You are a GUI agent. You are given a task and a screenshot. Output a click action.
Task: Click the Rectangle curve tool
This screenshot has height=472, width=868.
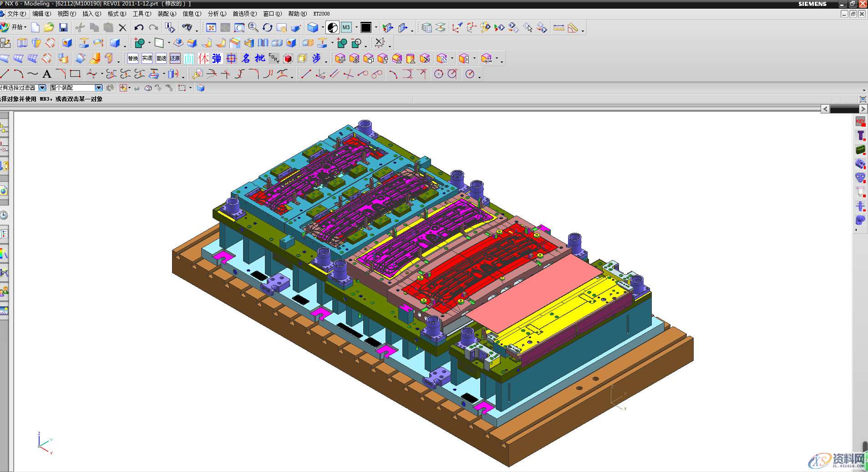tap(75, 74)
